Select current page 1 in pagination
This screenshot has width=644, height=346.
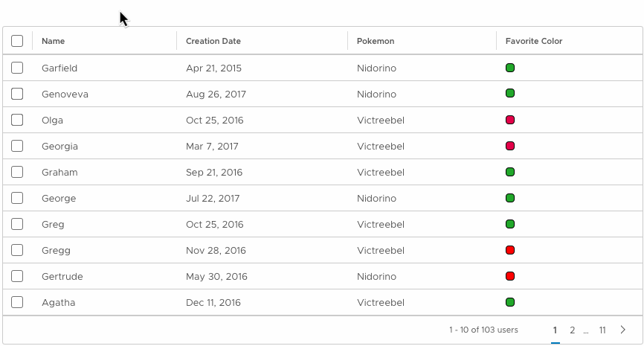pos(555,330)
